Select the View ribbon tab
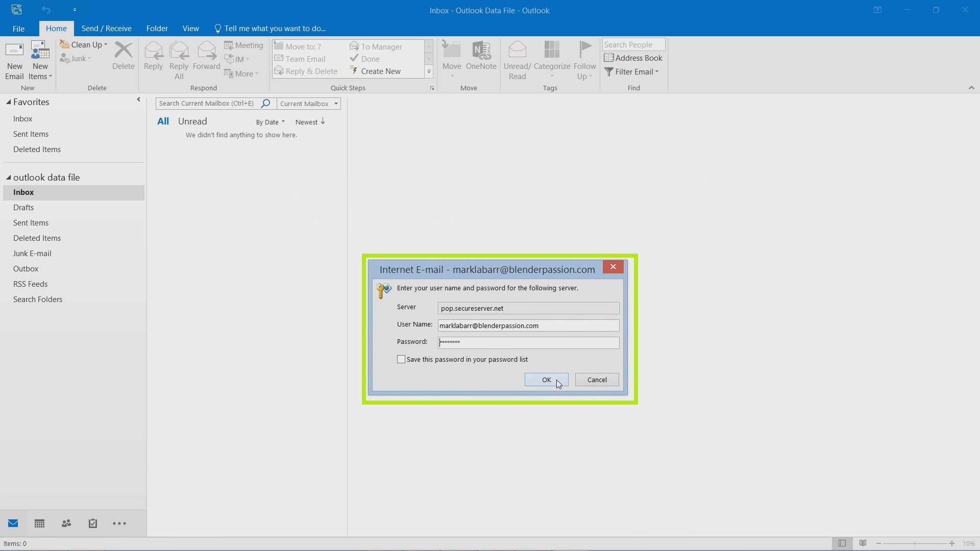Screen dimensions: 980x551 pyautogui.click(x=191, y=28)
